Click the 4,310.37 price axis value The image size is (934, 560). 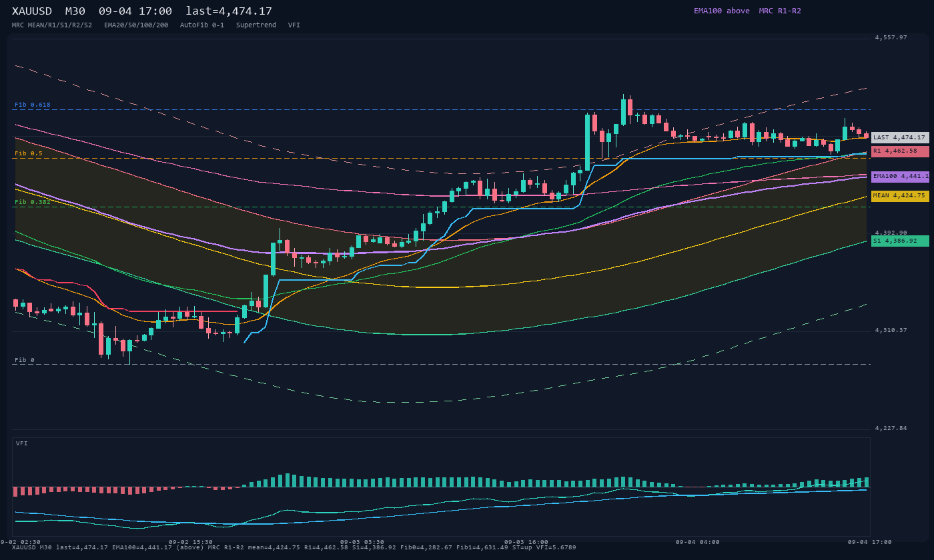pos(891,331)
